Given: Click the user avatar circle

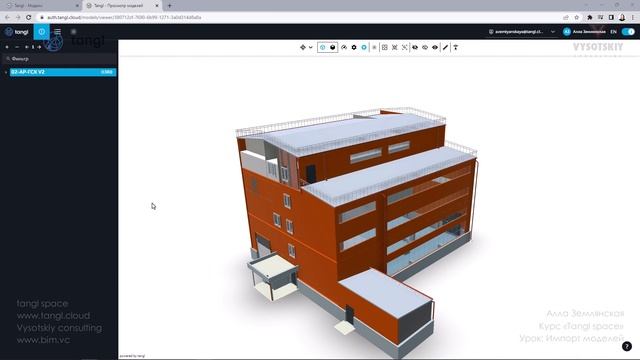Looking at the screenshot, I should pos(567,31).
